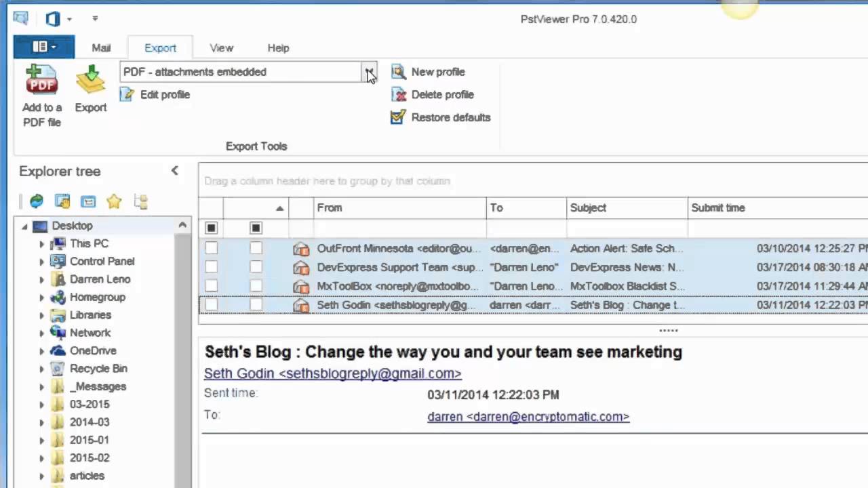868x488 pixels.
Task: Click Restore defaults
Action: click(x=441, y=117)
